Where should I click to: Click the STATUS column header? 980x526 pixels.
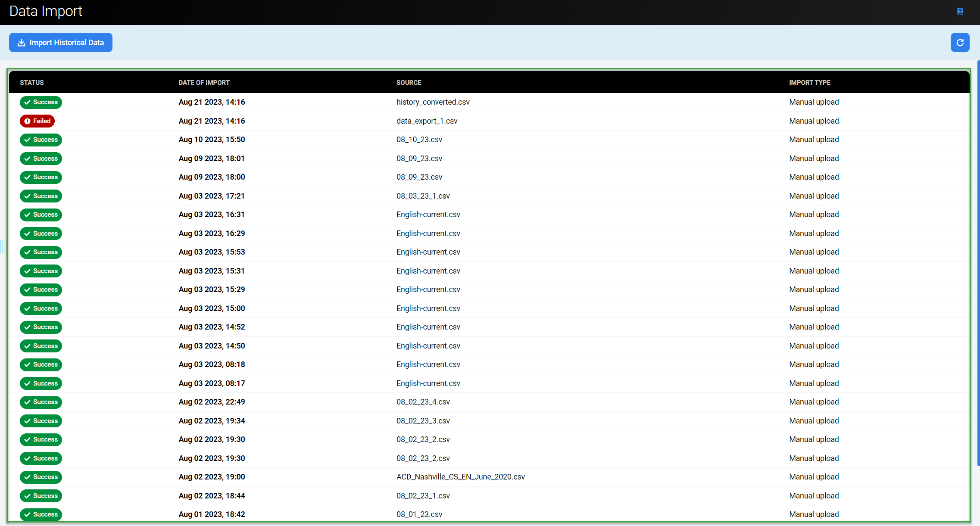tap(32, 82)
